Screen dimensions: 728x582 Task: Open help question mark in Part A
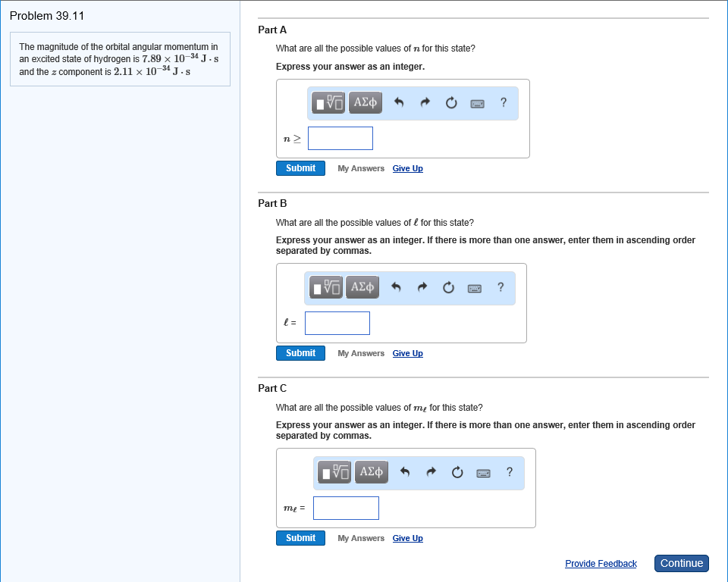tap(504, 102)
